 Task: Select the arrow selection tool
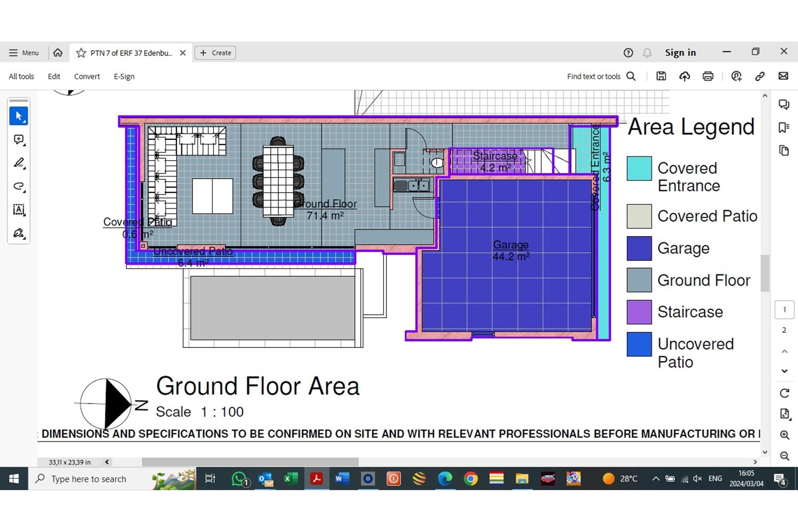[18, 116]
